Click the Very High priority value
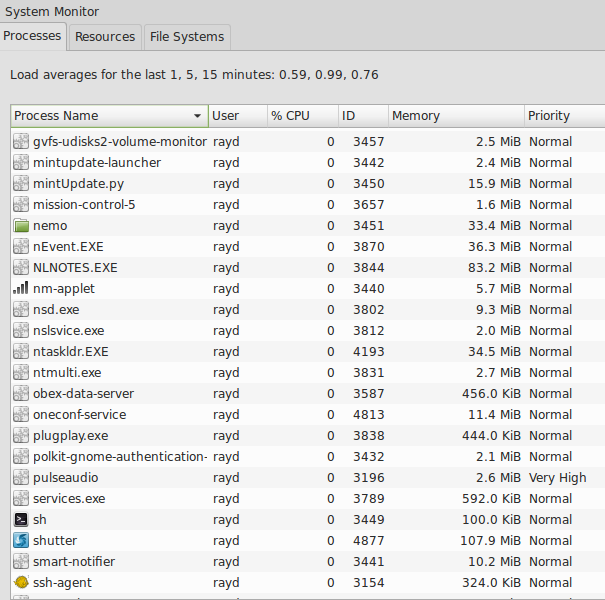Image resolution: width=605 pixels, height=600 pixels. [x=558, y=478]
